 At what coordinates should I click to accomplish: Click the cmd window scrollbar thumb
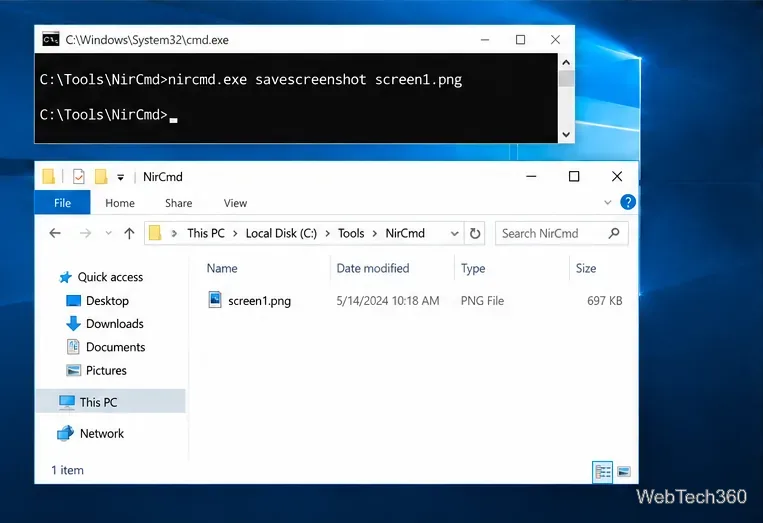(x=566, y=79)
